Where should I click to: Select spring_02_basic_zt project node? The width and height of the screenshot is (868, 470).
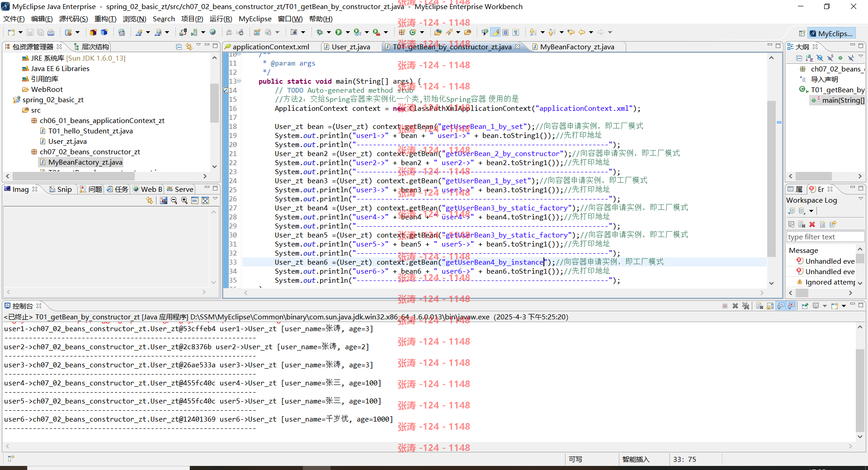pyautogui.click(x=49, y=100)
